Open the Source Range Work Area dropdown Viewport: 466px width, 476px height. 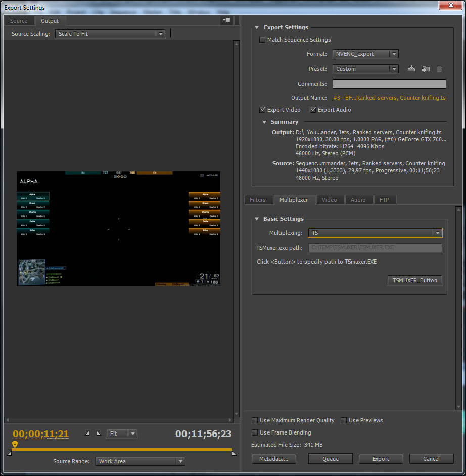[x=140, y=461]
